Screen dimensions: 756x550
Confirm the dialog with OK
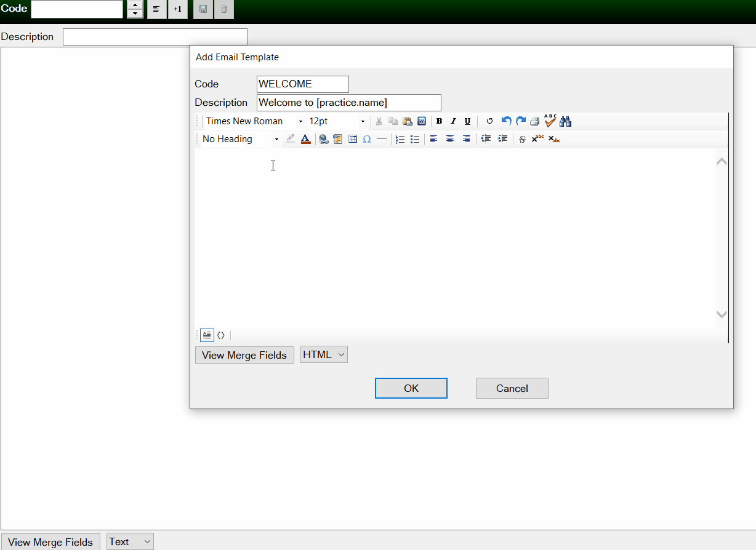pos(411,388)
